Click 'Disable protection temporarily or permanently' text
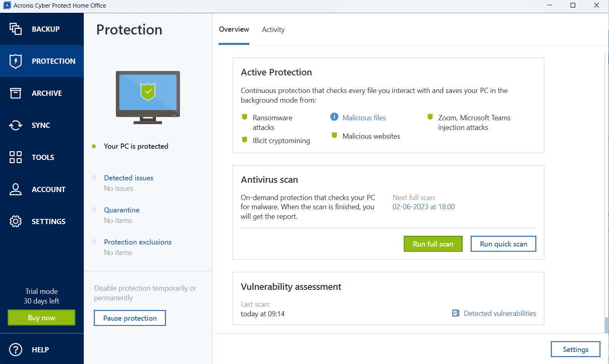The image size is (609, 364). click(x=145, y=293)
